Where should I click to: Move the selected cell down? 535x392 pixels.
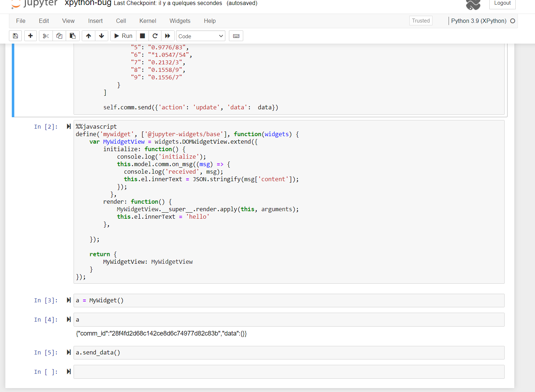tap(101, 36)
